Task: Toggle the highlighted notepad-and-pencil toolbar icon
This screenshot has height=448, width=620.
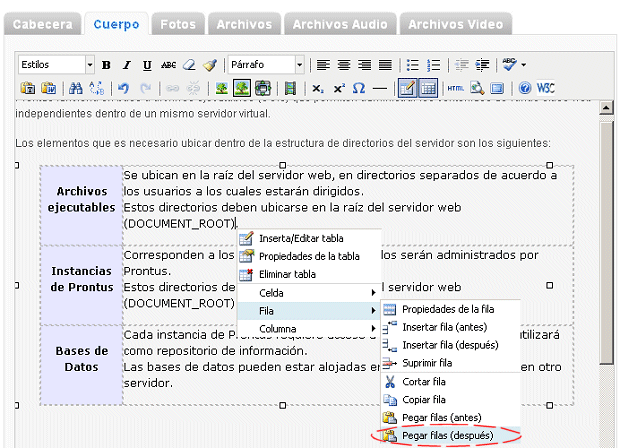Action: 407,88
